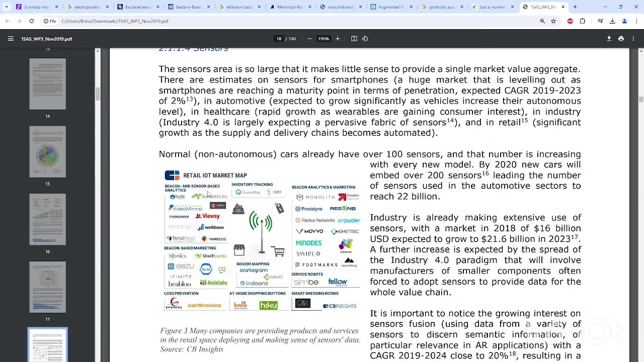This screenshot has width=644, height=362.
Task: Toggle the PDF sidebar menu icon
Action: (x=11, y=39)
